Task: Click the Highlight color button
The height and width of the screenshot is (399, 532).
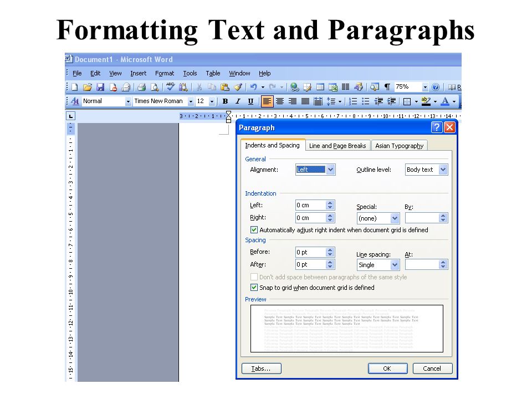Action: point(426,101)
